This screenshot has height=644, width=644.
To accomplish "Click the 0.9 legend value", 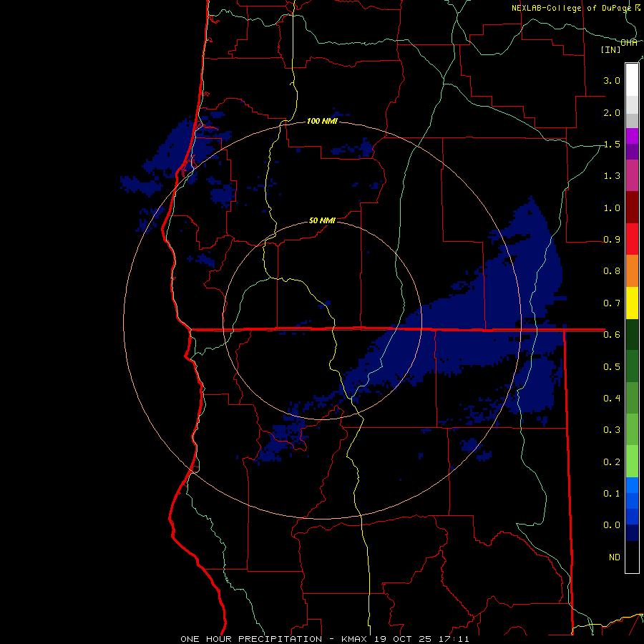I will [x=612, y=240].
